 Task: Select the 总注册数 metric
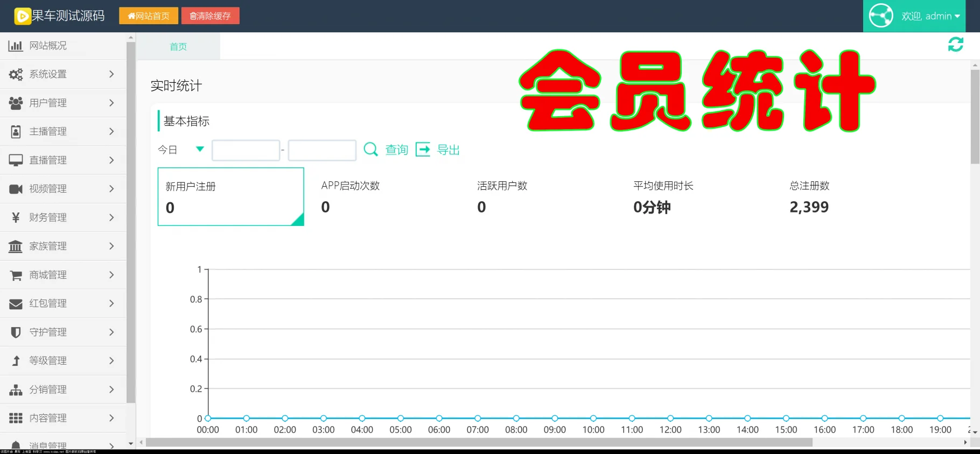(809, 197)
